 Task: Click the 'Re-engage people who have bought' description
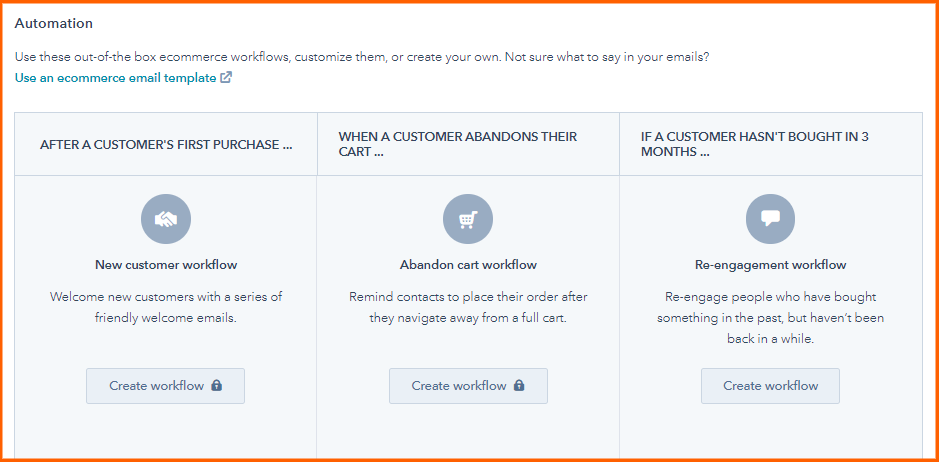click(x=770, y=318)
